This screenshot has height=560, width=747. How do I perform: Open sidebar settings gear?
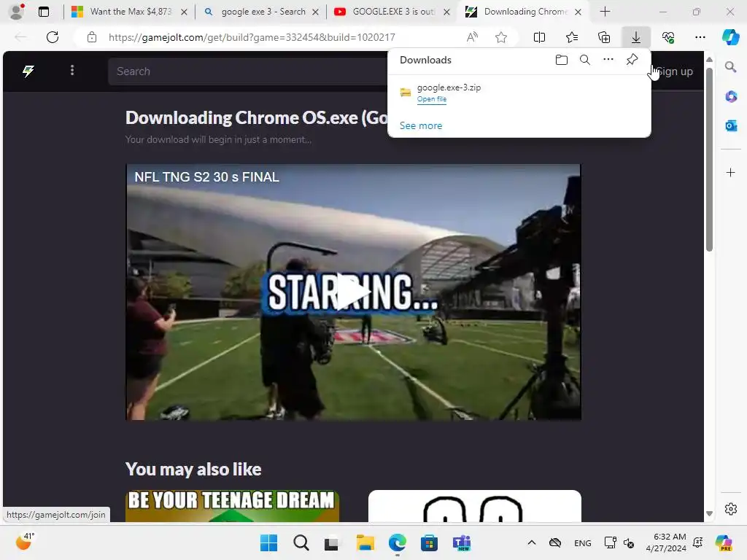pos(730,509)
